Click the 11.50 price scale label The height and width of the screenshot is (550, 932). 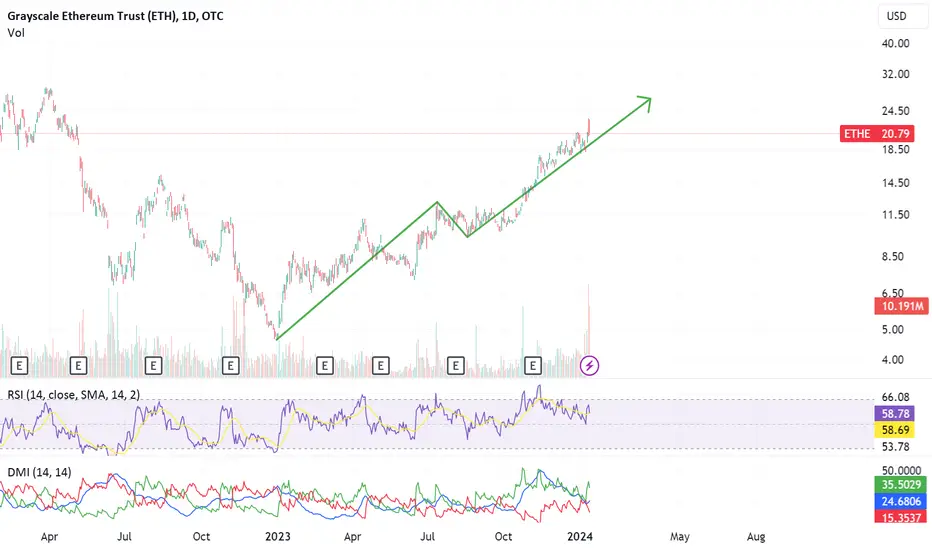(895, 215)
